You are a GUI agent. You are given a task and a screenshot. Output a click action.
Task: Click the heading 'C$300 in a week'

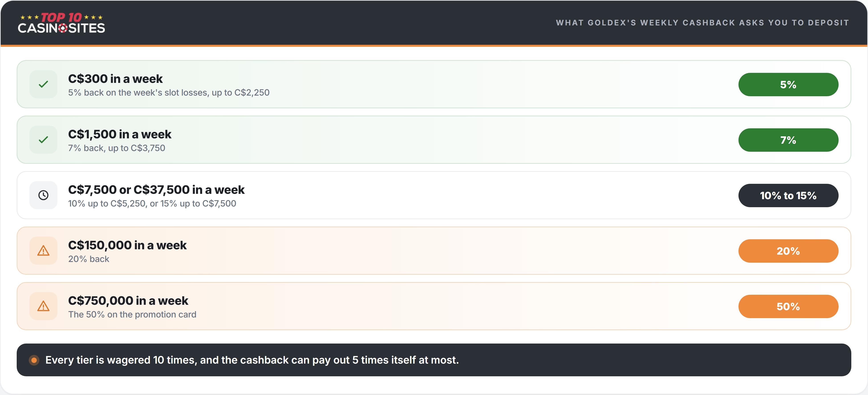[x=115, y=79]
